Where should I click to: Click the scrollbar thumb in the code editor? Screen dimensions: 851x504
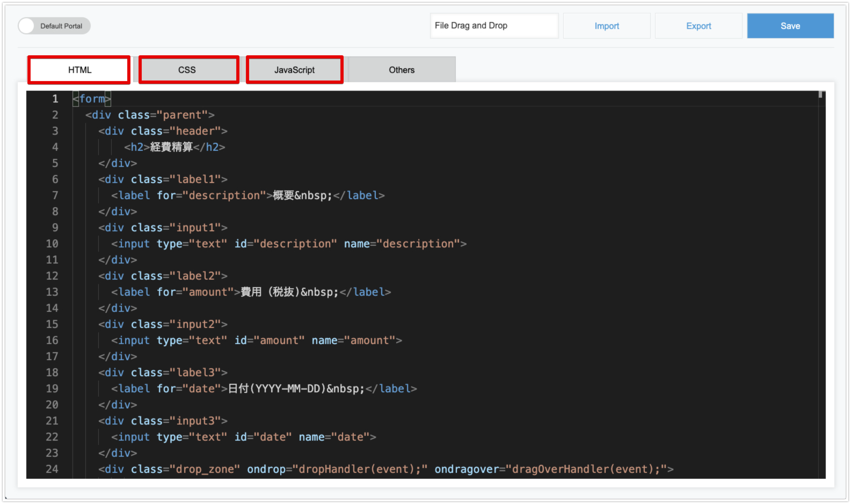820,94
